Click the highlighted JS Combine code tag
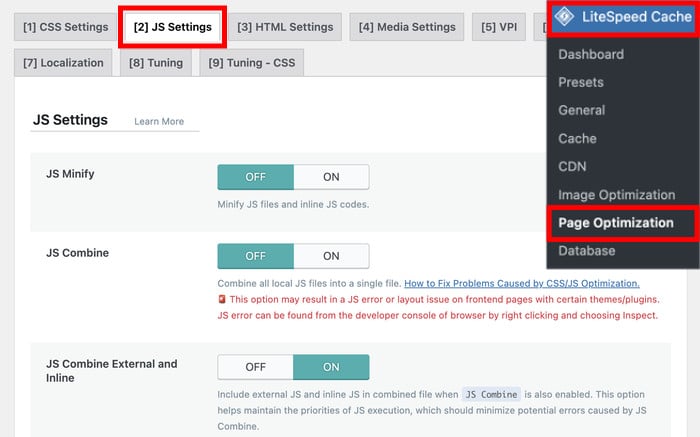 pyautogui.click(x=491, y=394)
